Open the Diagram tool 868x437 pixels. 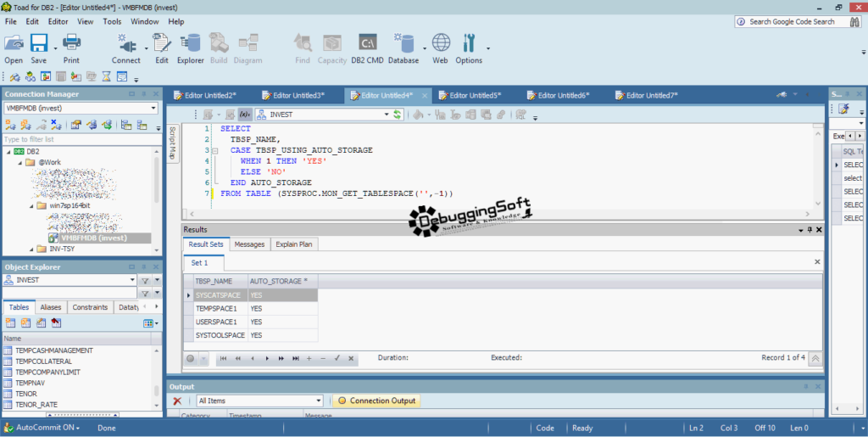(248, 48)
